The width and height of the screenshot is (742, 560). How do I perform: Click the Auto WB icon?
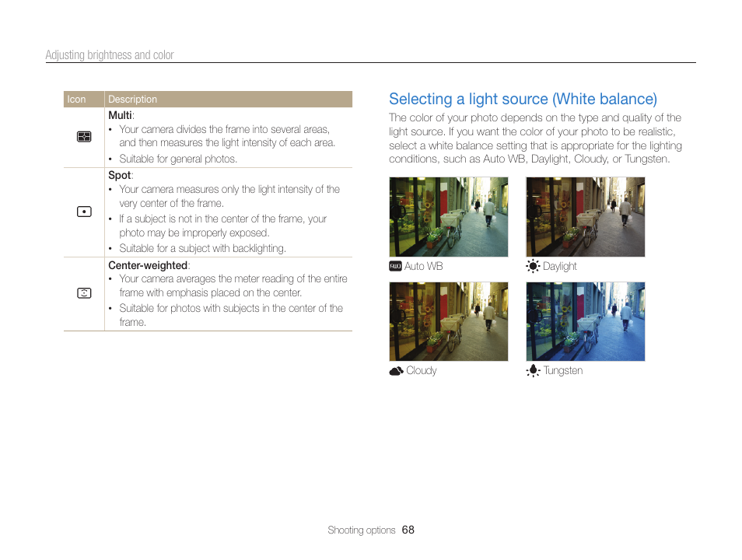395,266
